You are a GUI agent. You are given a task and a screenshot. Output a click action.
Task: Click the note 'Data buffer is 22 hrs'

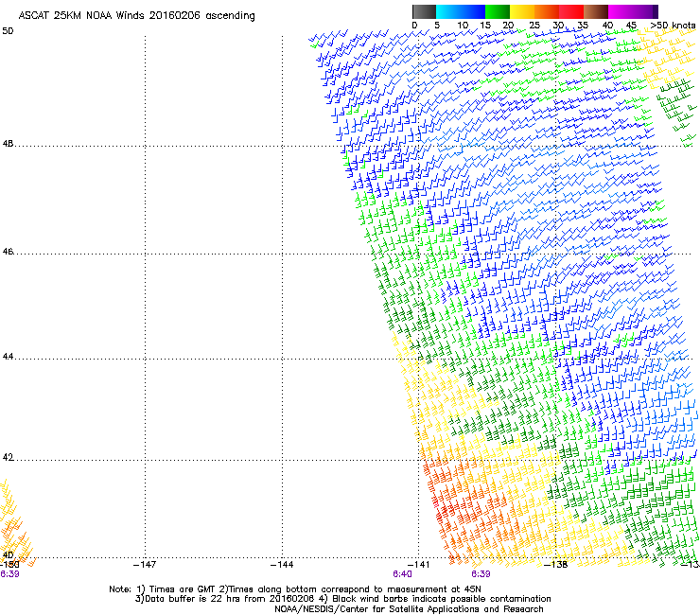point(194,599)
